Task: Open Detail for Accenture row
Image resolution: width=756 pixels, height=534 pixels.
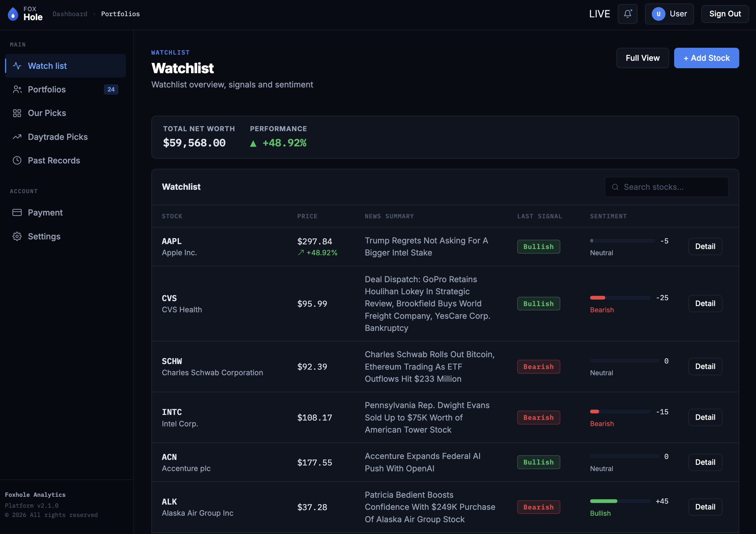Action: coord(705,462)
